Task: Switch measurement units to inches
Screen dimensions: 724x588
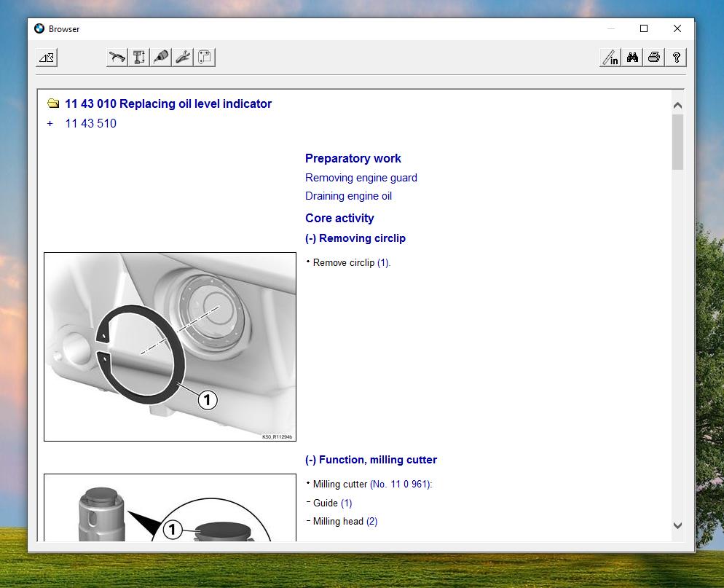Action: click(610, 58)
